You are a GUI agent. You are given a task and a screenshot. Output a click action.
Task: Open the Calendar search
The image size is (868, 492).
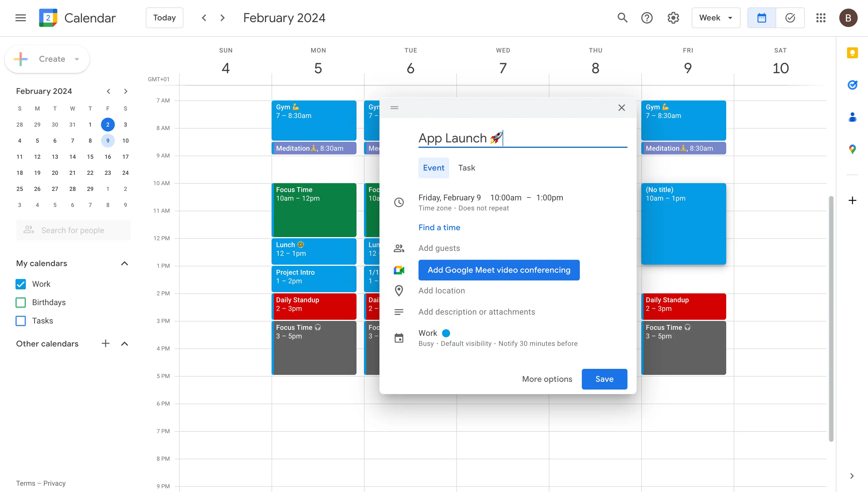(622, 18)
